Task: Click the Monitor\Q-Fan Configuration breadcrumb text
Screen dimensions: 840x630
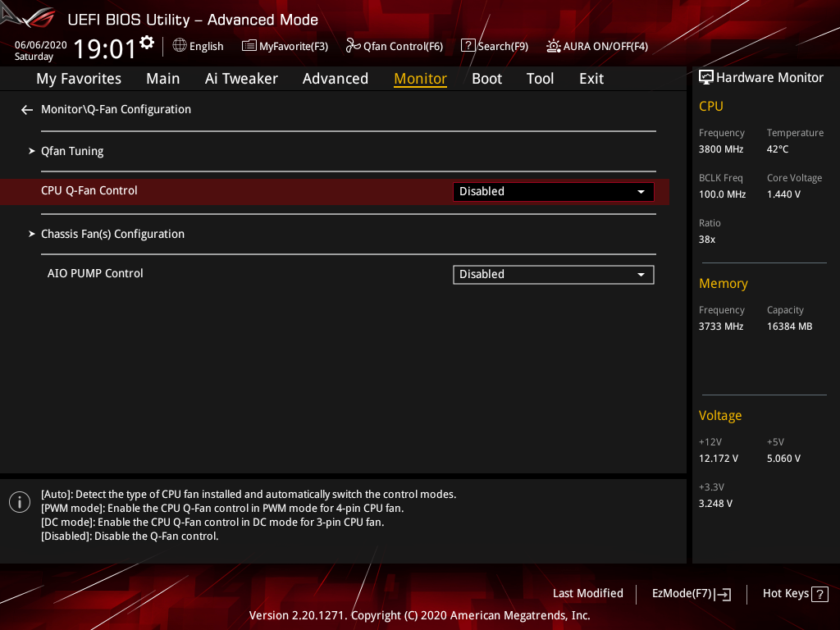Action: 116,109
